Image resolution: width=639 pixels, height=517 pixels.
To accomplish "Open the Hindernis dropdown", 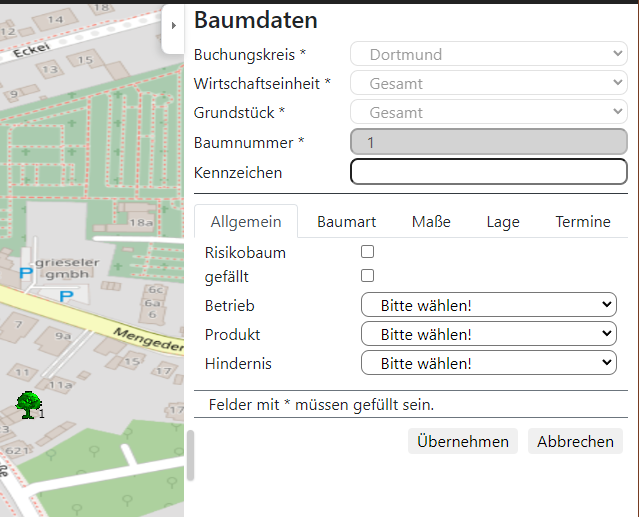I will [488, 363].
